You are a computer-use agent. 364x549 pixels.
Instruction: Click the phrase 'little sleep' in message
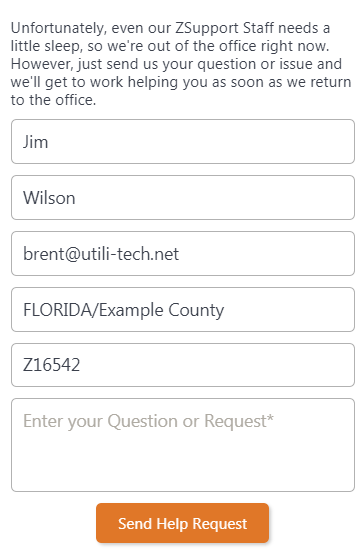click(45, 47)
